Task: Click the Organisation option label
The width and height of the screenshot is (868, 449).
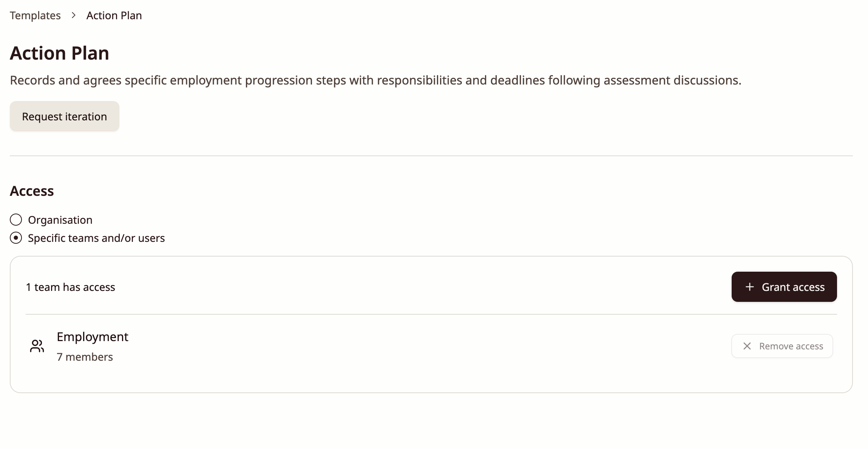Action: pyautogui.click(x=60, y=220)
